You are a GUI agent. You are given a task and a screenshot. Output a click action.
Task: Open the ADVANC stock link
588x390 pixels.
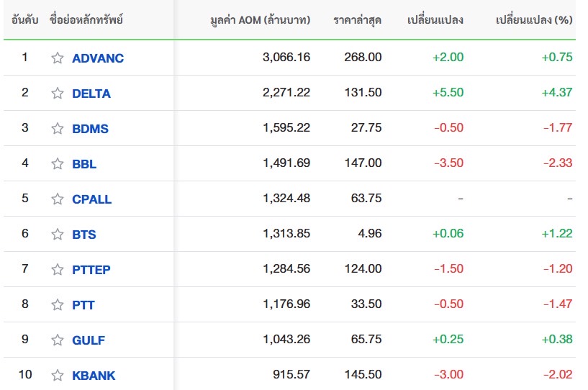point(98,58)
